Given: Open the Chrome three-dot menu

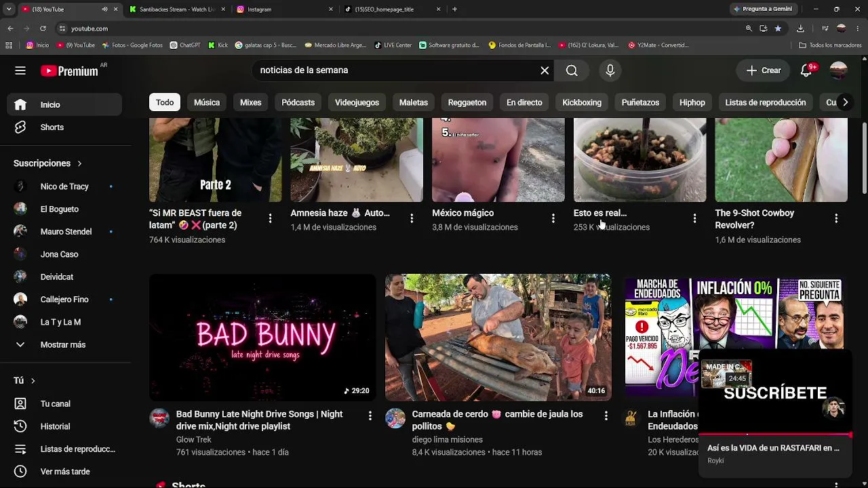Looking at the screenshot, I should point(859,28).
